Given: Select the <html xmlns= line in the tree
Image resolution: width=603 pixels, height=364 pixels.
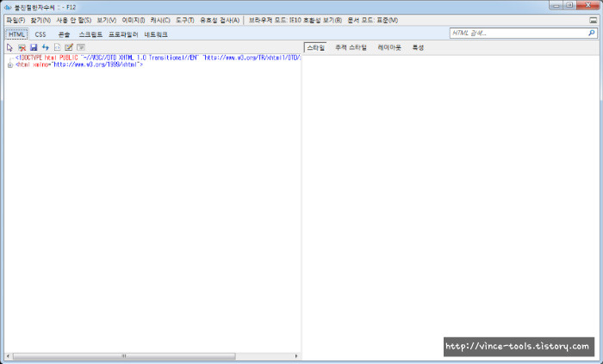Looking at the screenshot, I should point(79,65).
